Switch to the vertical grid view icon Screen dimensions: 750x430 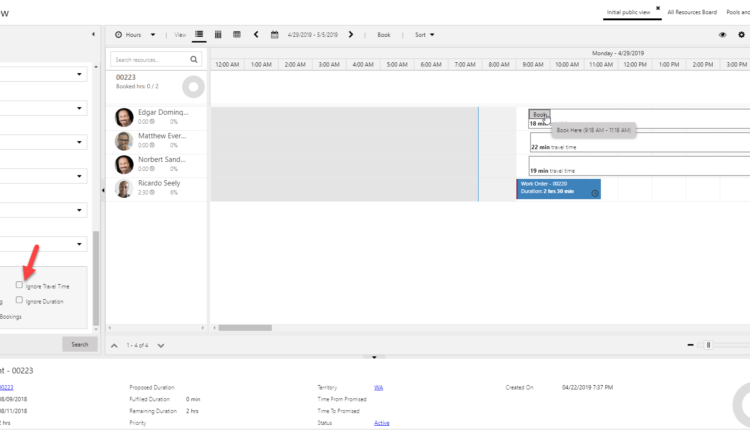click(218, 34)
